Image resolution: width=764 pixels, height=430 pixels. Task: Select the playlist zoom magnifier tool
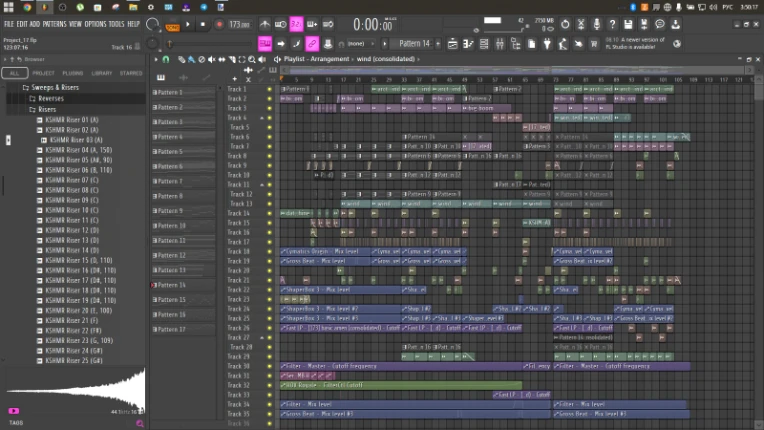252,59
